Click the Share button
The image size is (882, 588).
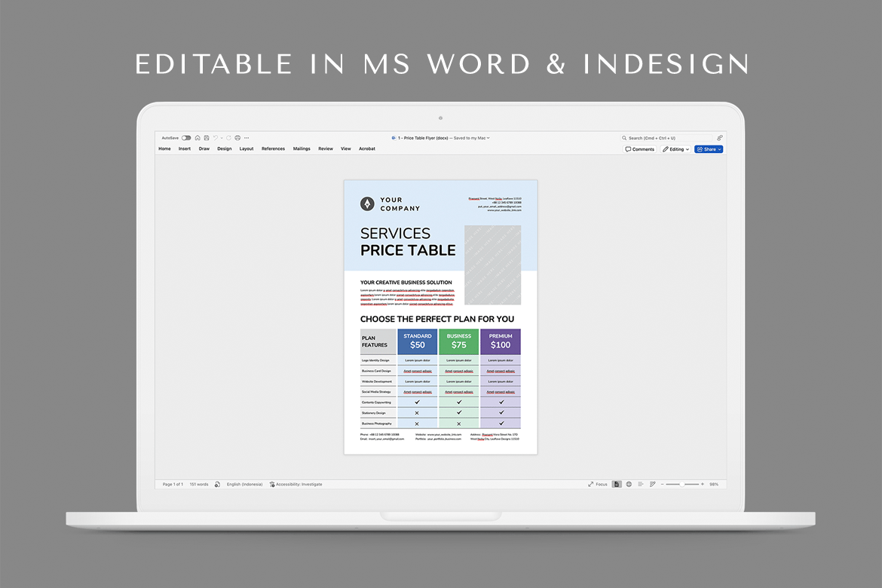click(709, 149)
